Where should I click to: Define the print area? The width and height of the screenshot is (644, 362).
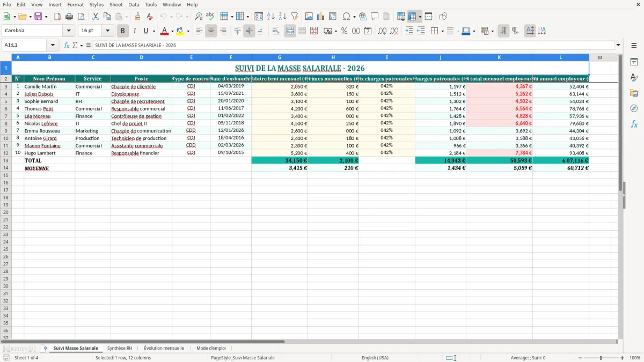(x=401, y=17)
